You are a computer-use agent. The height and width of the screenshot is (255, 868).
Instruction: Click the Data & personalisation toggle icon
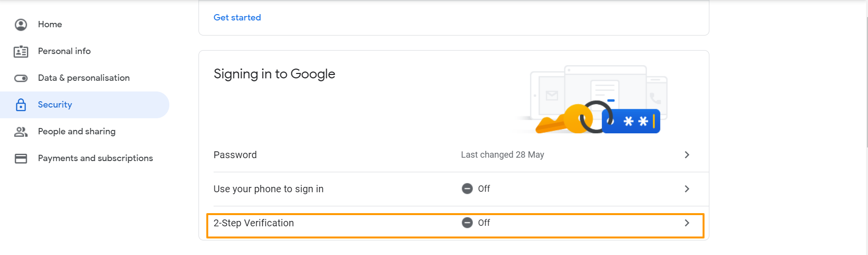(x=21, y=78)
